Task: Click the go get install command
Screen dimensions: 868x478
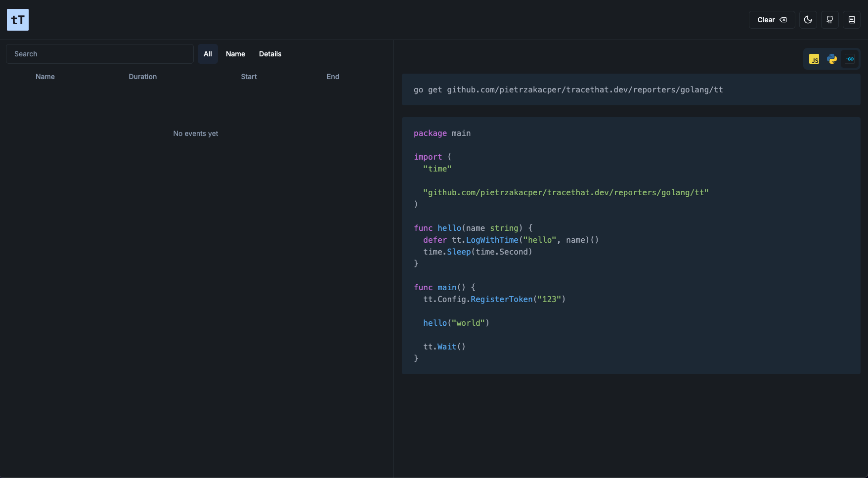Action: [568, 89]
